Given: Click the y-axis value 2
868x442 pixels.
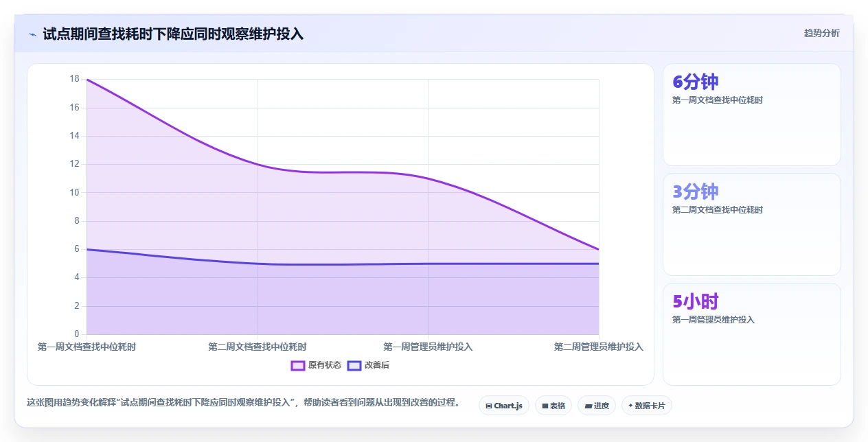Looking at the screenshot, I should click(77, 306).
